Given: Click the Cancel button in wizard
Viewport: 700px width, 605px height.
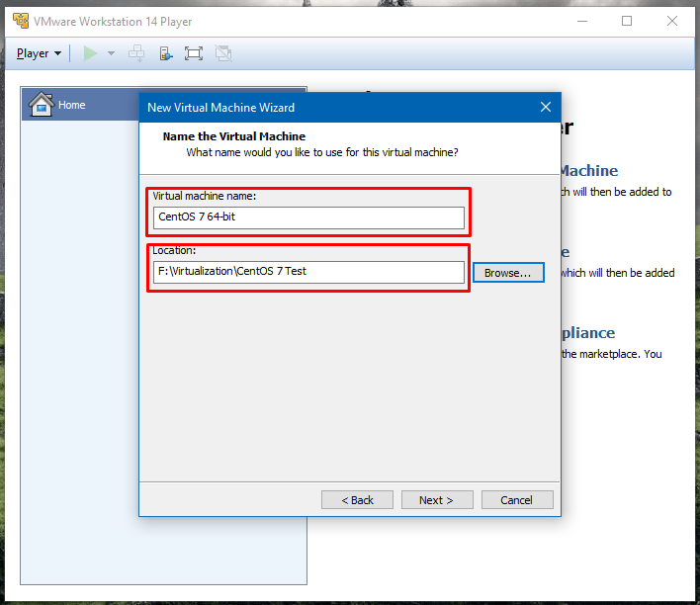Looking at the screenshot, I should click(517, 499).
